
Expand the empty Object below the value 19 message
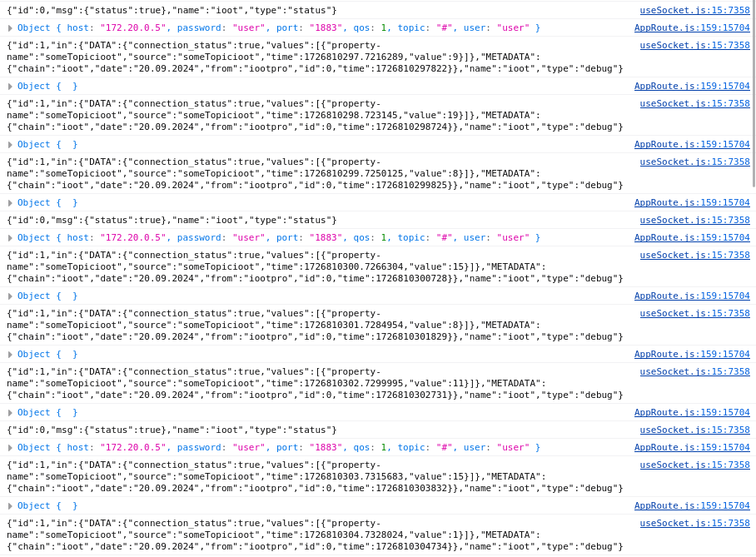[11, 145]
